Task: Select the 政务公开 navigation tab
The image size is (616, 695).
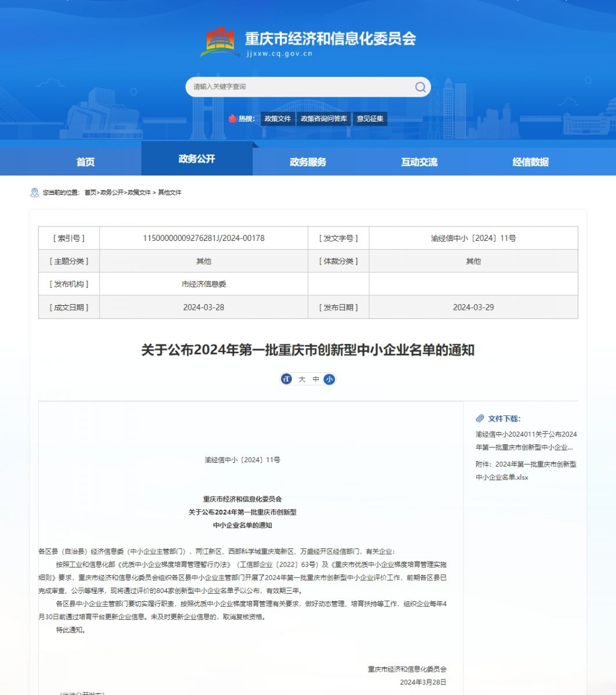Action: pyautogui.click(x=196, y=159)
